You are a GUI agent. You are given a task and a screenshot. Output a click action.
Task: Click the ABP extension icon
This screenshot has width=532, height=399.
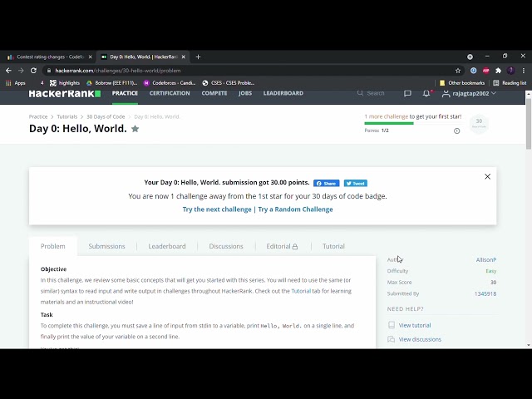coord(485,71)
